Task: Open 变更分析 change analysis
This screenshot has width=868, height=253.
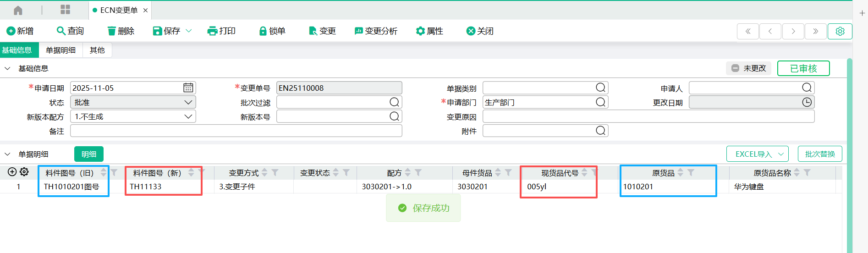Action: point(376,31)
